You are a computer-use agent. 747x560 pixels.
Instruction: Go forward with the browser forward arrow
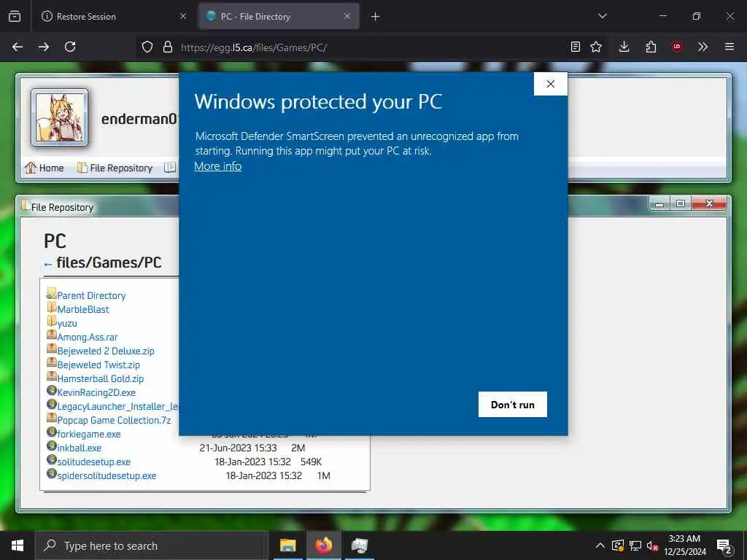44,47
